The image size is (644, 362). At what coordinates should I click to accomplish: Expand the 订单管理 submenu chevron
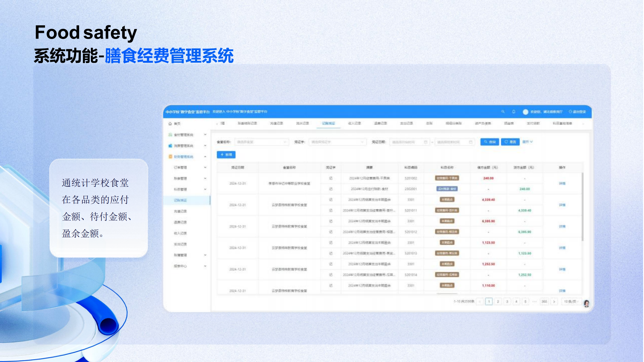click(x=205, y=167)
